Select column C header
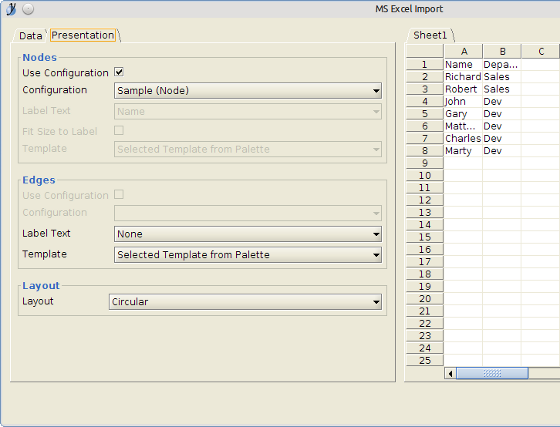Screen dimensions: 560x427 point(541,51)
